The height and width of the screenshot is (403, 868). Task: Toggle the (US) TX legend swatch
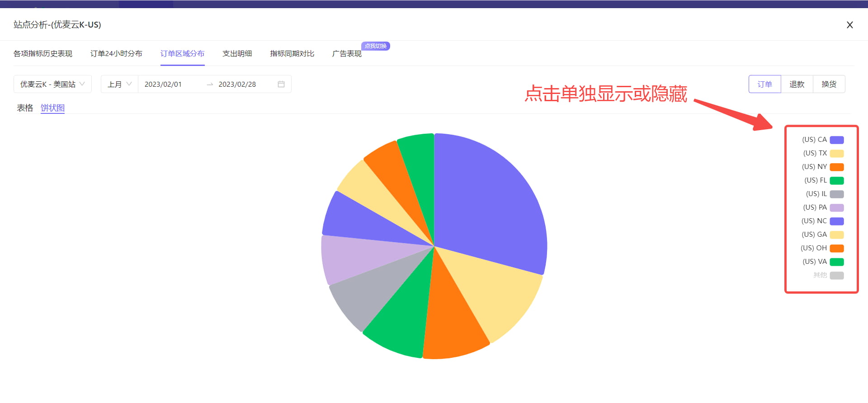point(837,154)
